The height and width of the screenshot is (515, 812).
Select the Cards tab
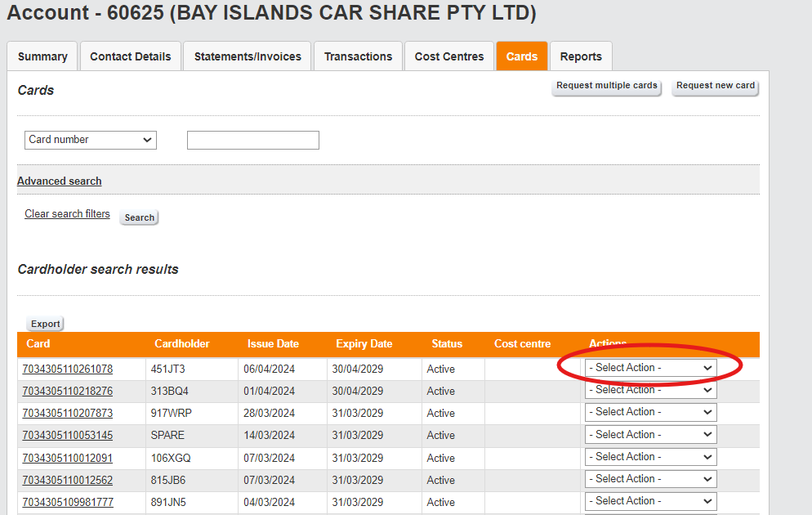click(x=521, y=56)
